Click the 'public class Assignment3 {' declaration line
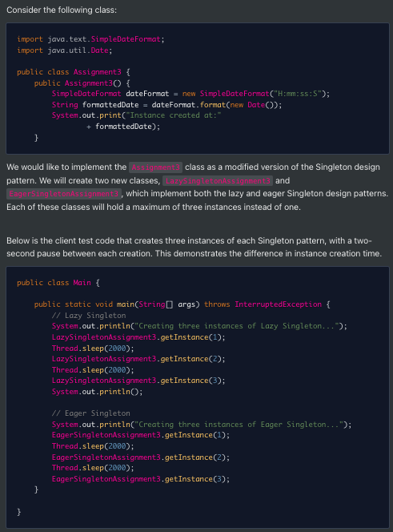 tap(74, 72)
